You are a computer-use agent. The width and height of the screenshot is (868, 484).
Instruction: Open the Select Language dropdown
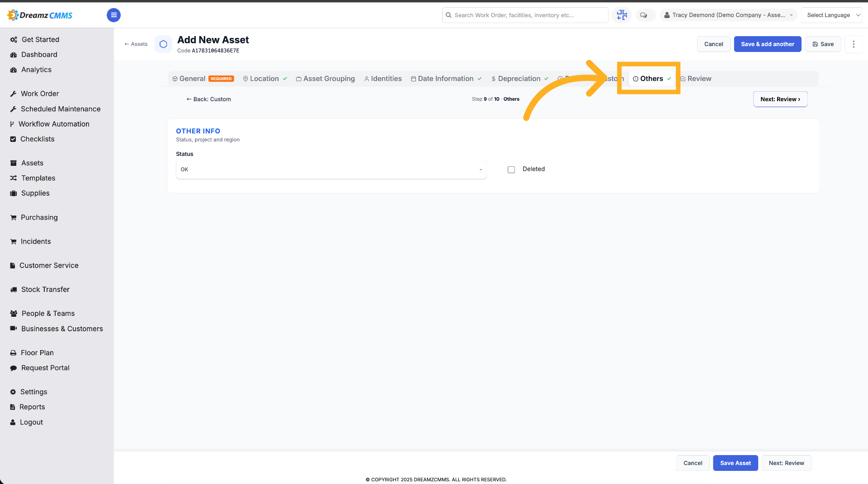[x=831, y=15]
